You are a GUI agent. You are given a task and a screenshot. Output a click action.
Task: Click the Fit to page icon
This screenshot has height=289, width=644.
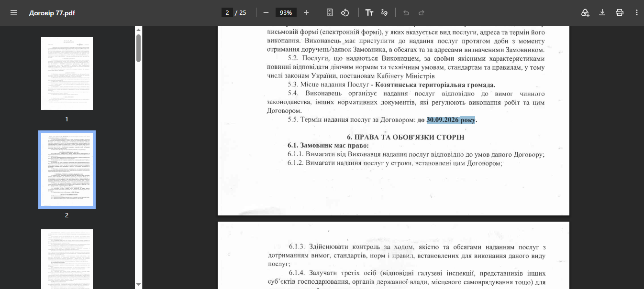click(330, 12)
